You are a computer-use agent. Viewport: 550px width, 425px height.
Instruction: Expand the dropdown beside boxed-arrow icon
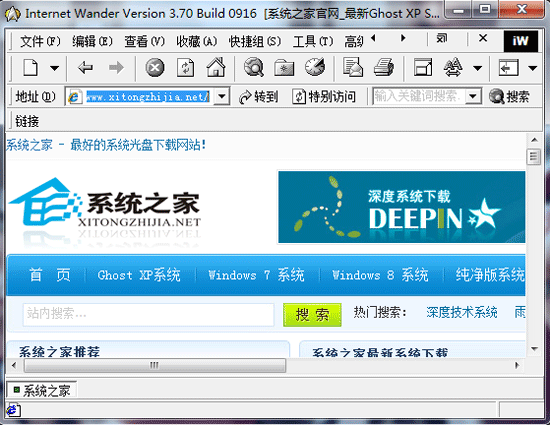[533, 68]
